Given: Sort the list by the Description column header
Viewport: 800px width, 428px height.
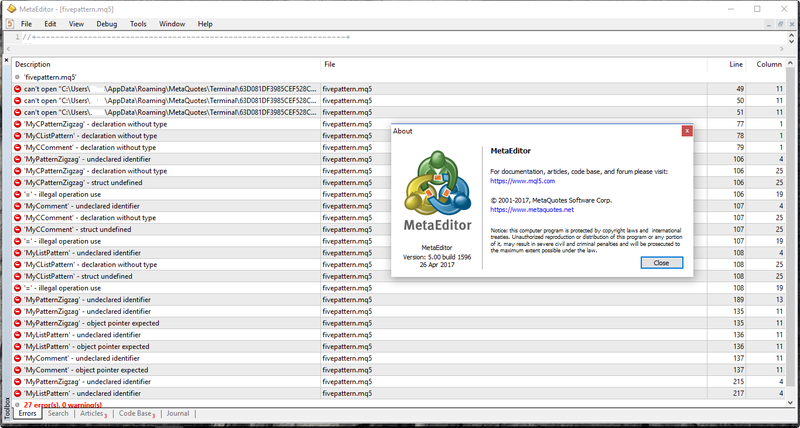Looking at the screenshot, I should pyautogui.click(x=166, y=65).
